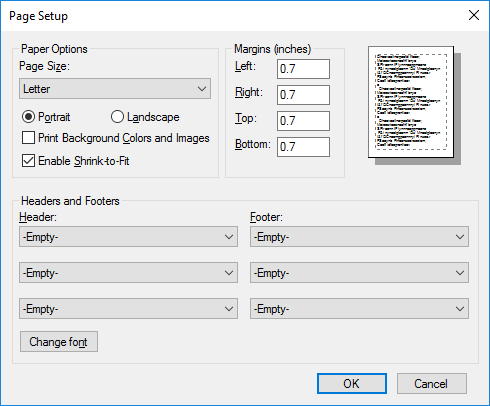The image size is (490, 406).
Task: Expand the third Header dropdown
Action: click(x=128, y=309)
